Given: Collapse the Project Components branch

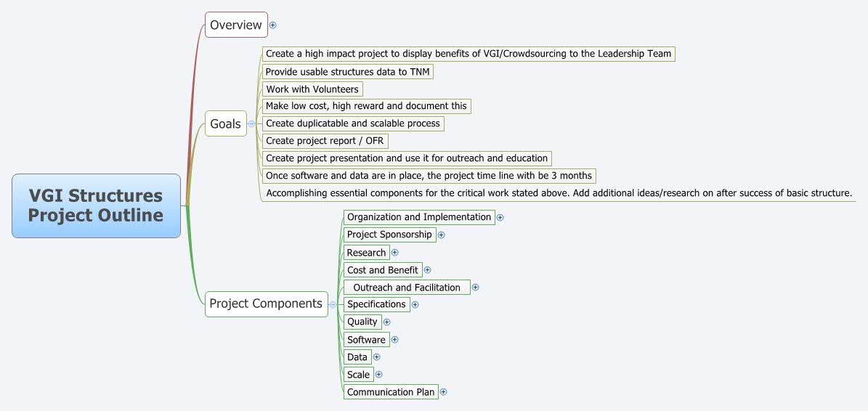Looking at the screenshot, I should tap(333, 304).
